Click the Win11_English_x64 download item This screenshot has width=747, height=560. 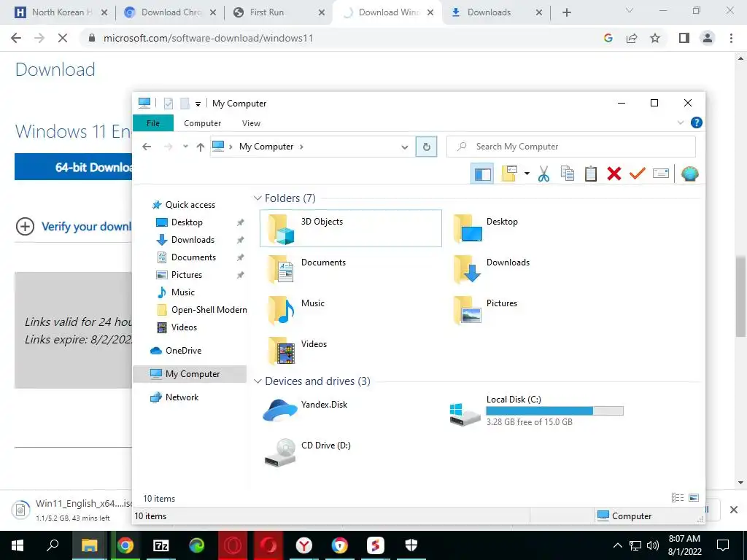pyautogui.click(x=71, y=510)
